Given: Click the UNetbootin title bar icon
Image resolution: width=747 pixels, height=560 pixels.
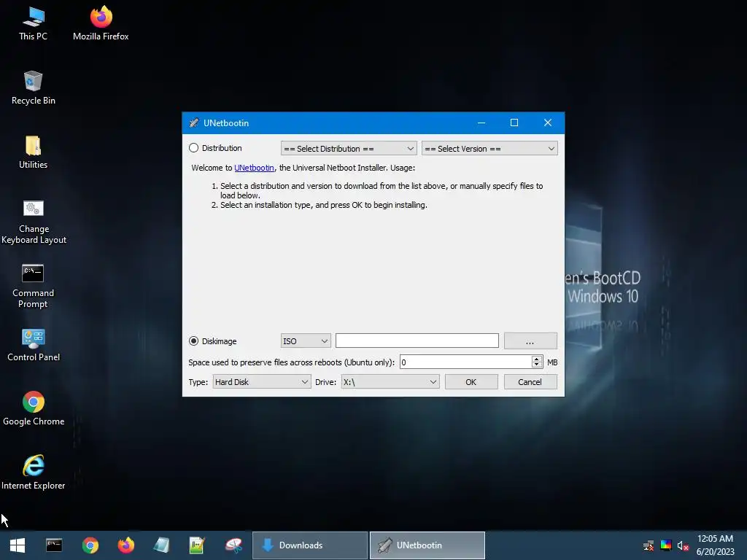Looking at the screenshot, I should pos(194,122).
